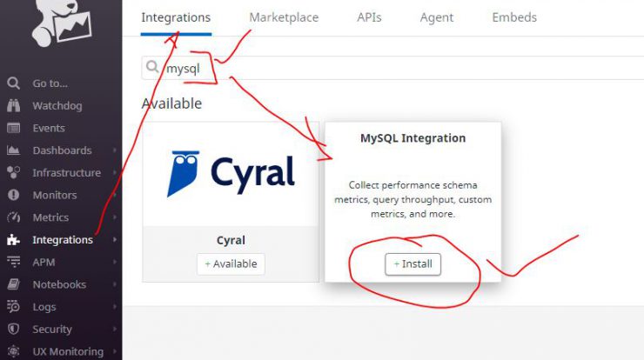Click the Monitors alert icon
644x360 pixels.
(x=13, y=195)
